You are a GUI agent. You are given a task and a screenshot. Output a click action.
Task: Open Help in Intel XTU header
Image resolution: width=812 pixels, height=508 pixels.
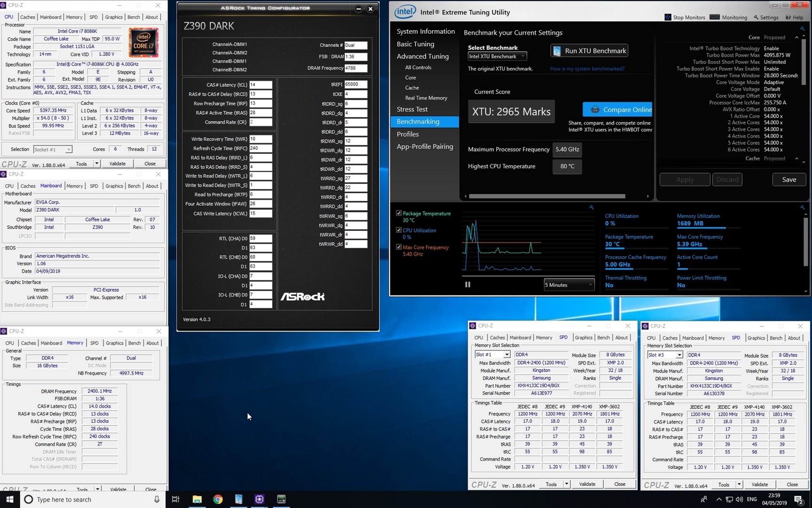[794, 17]
